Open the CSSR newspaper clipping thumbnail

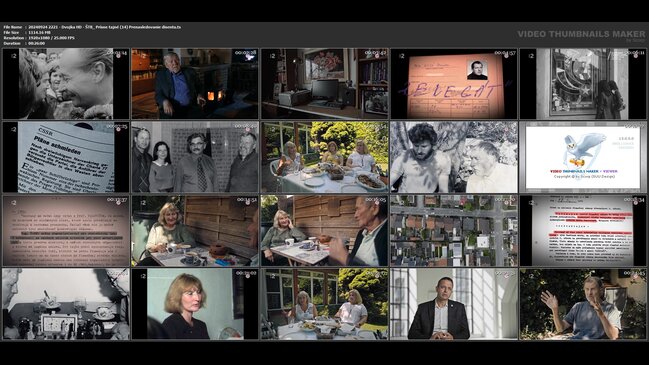point(66,157)
